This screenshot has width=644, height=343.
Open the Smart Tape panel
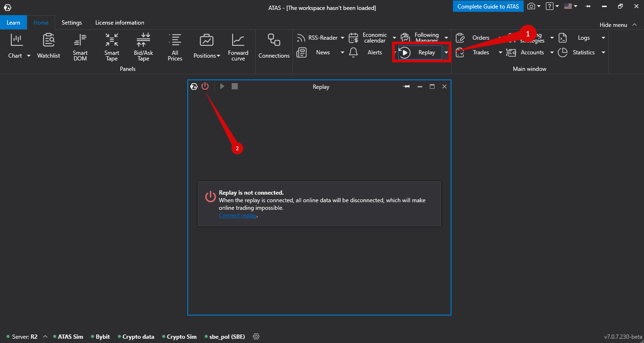(112, 47)
